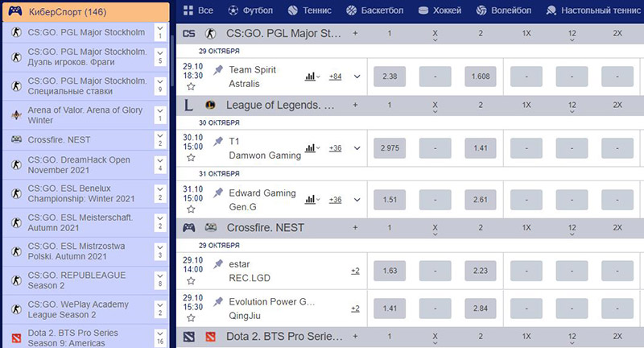Click the football icon in top navigation

click(x=233, y=10)
